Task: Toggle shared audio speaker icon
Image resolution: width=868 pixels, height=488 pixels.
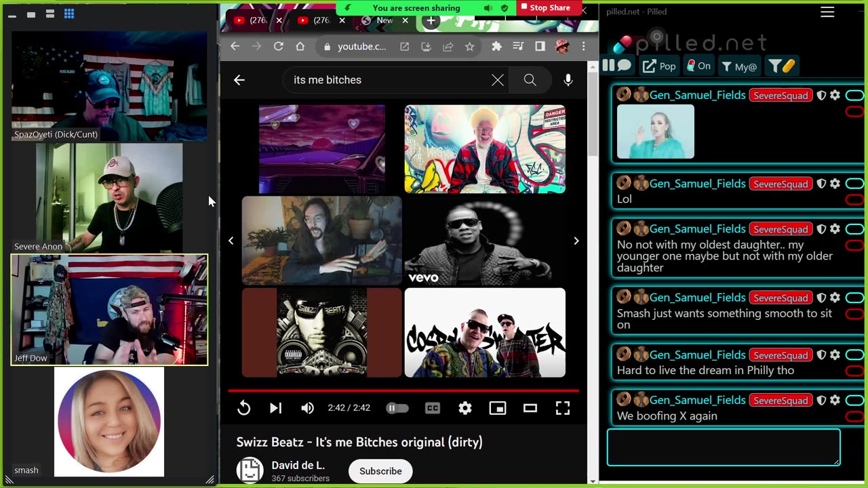Action: tap(488, 8)
